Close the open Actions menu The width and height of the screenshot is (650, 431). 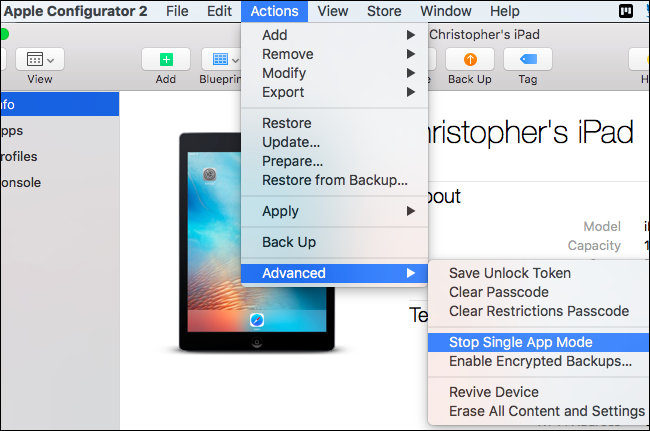pos(274,11)
